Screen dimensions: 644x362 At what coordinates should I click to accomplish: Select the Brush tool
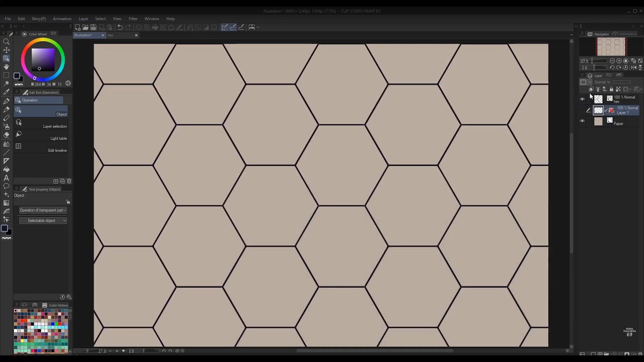pos(6,118)
